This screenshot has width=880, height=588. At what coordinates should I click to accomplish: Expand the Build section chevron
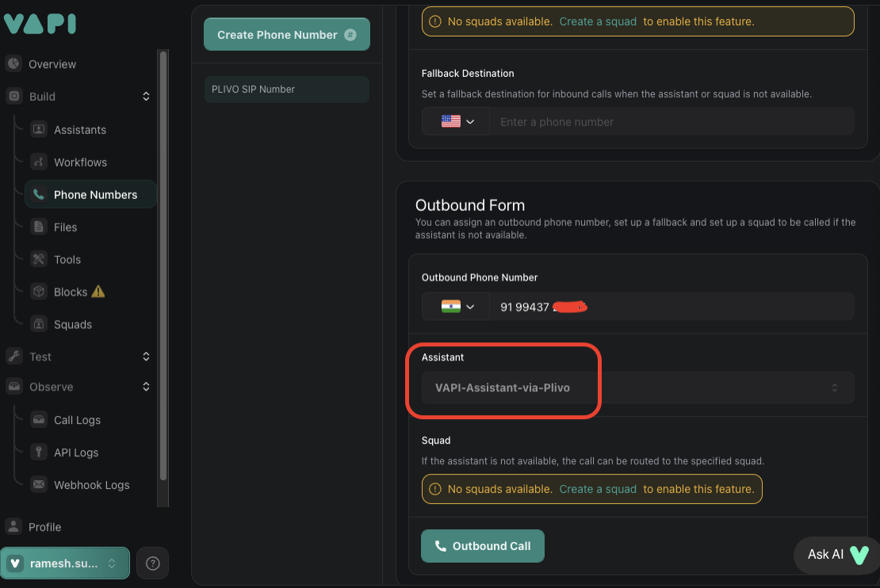coord(145,96)
